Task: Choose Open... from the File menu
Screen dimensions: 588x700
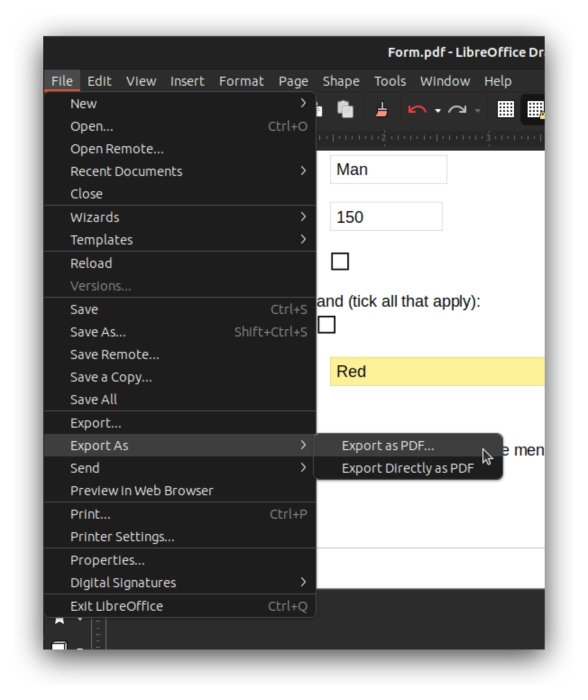Action: [180, 126]
